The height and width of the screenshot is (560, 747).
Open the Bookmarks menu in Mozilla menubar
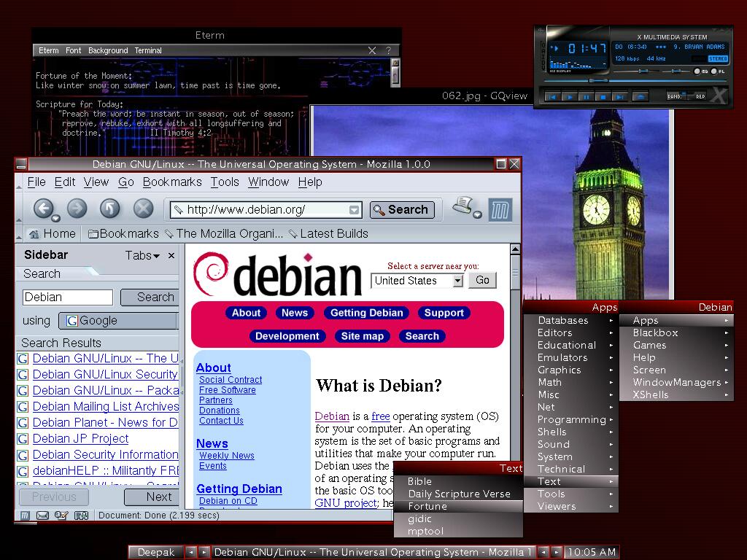pyautogui.click(x=172, y=182)
